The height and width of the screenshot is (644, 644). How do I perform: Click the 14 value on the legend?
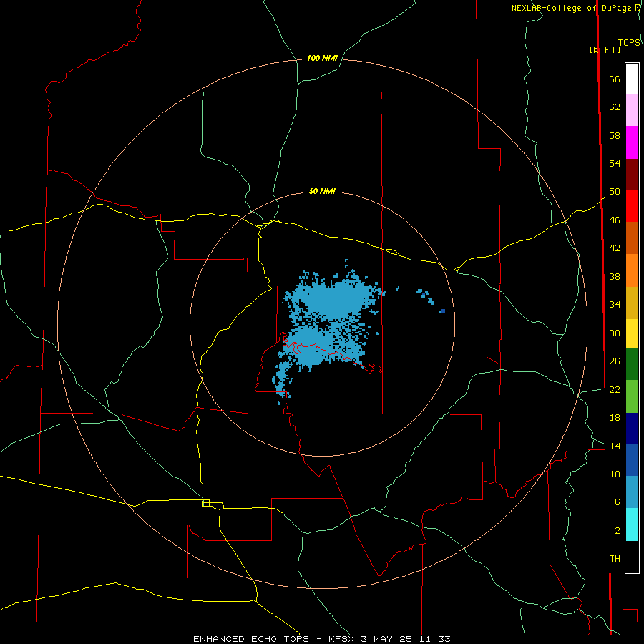click(x=615, y=446)
